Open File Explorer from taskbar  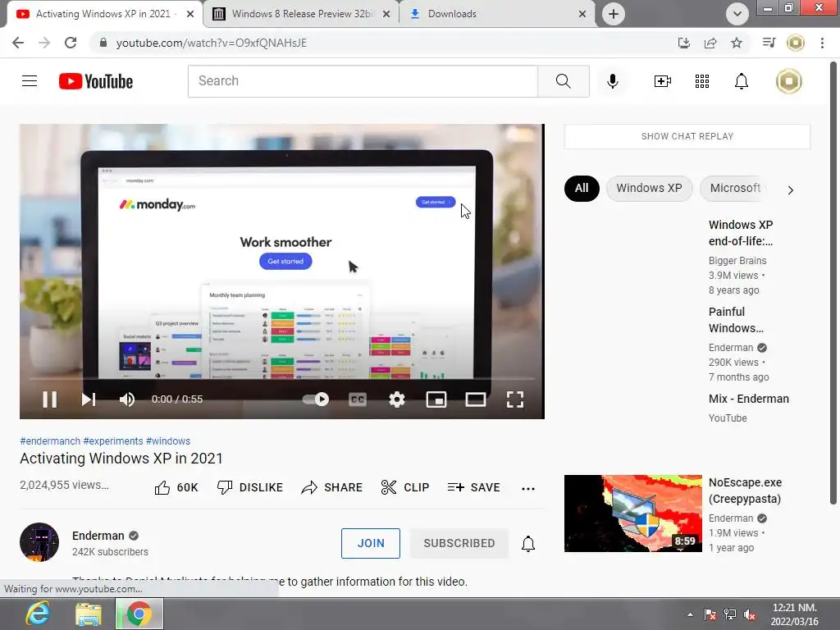[89, 614]
